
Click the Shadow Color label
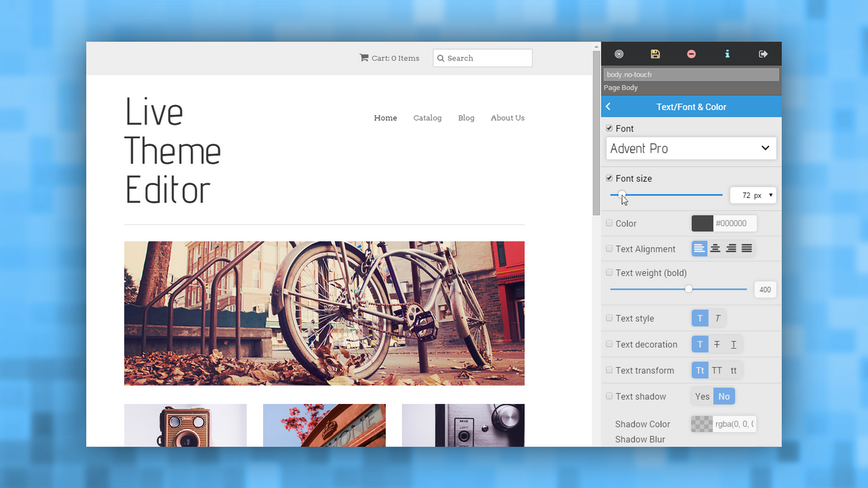tap(642, 424)
